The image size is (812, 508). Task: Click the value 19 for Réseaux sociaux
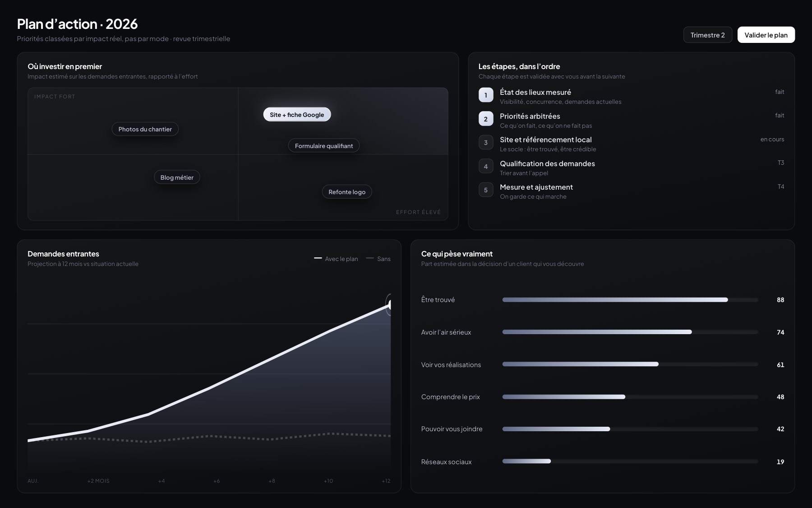pyautogui.click(x=780, y=462)
